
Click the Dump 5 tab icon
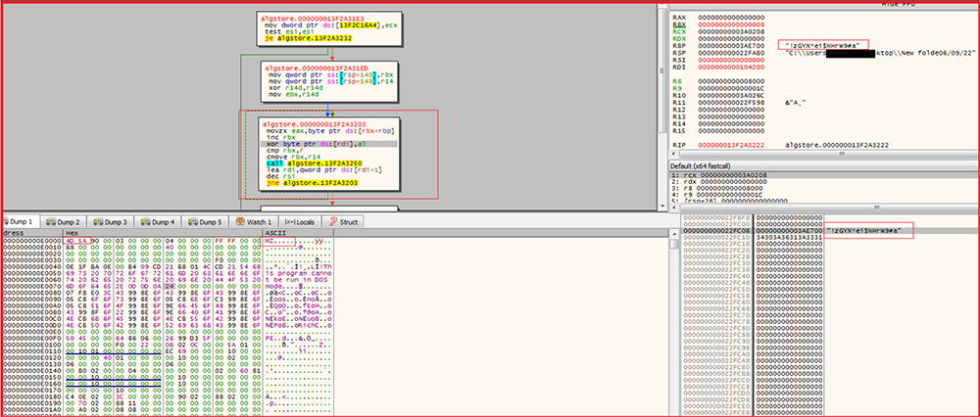(195, 222)
